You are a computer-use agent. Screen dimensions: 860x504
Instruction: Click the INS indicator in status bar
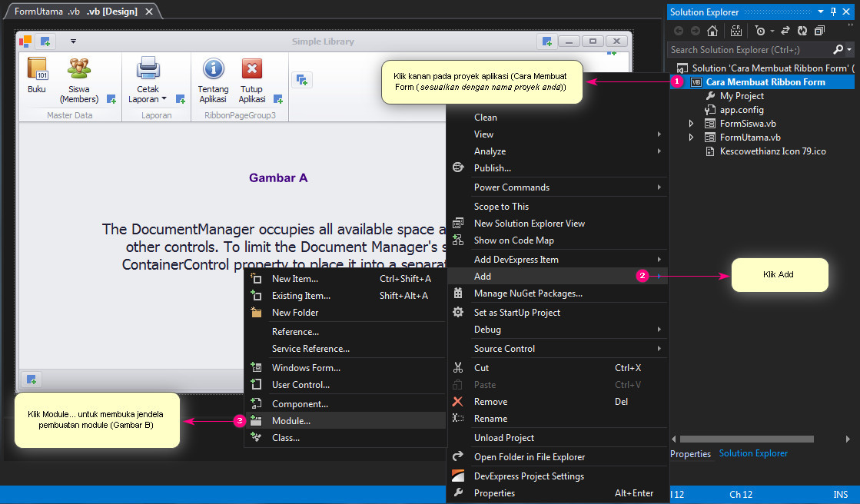(840, 494)
